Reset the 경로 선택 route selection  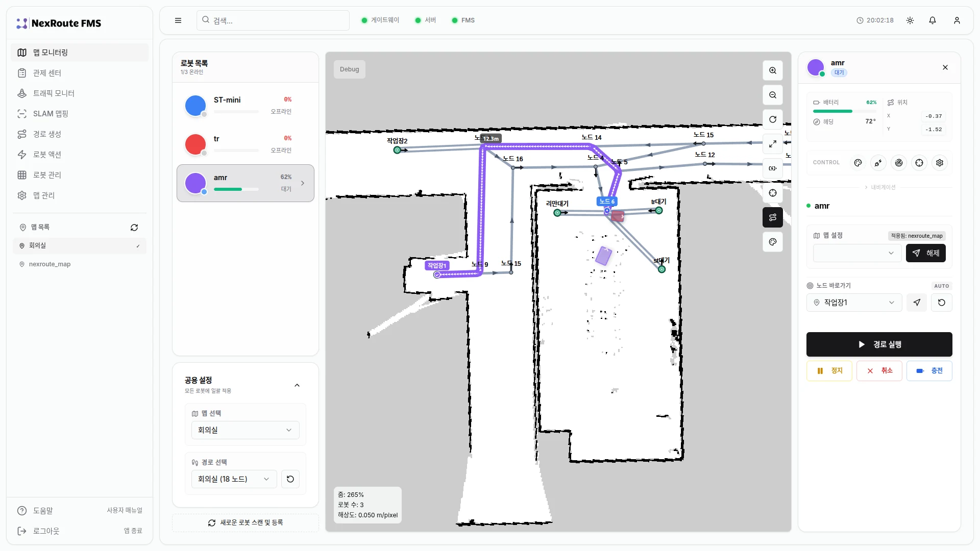tap(290, 479)
